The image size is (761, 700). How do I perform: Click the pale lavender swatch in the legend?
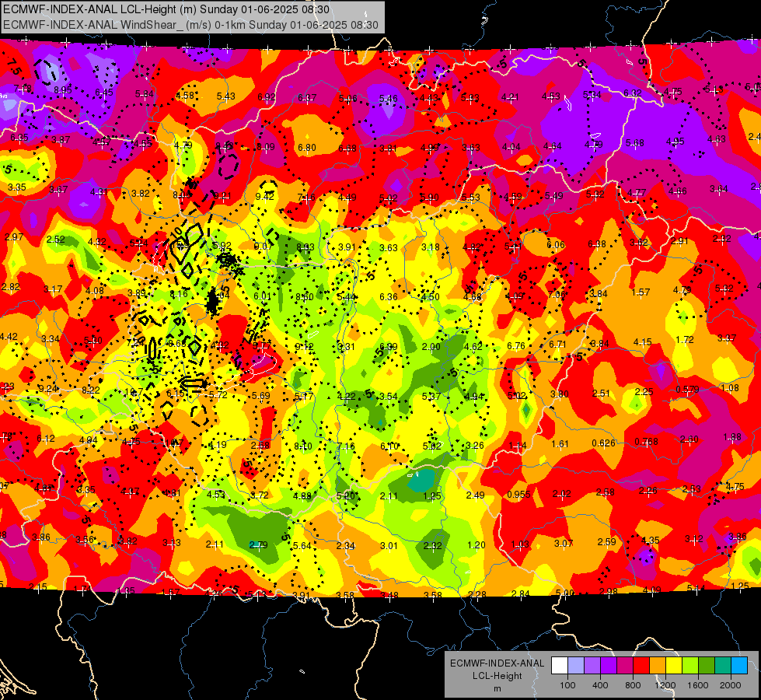[x=576, y=665]
